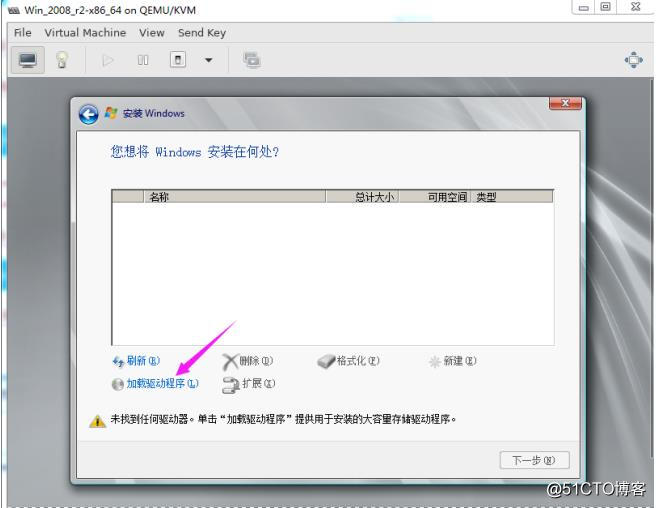Click the 格式化(F) format option
The height and width of the screenshot is (508, 656).
point(348,361)
